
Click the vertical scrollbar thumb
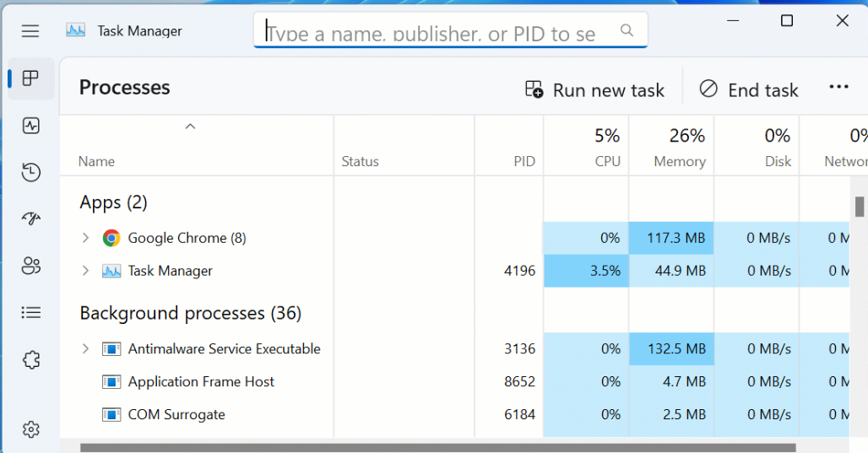click(x=860, y=207)
